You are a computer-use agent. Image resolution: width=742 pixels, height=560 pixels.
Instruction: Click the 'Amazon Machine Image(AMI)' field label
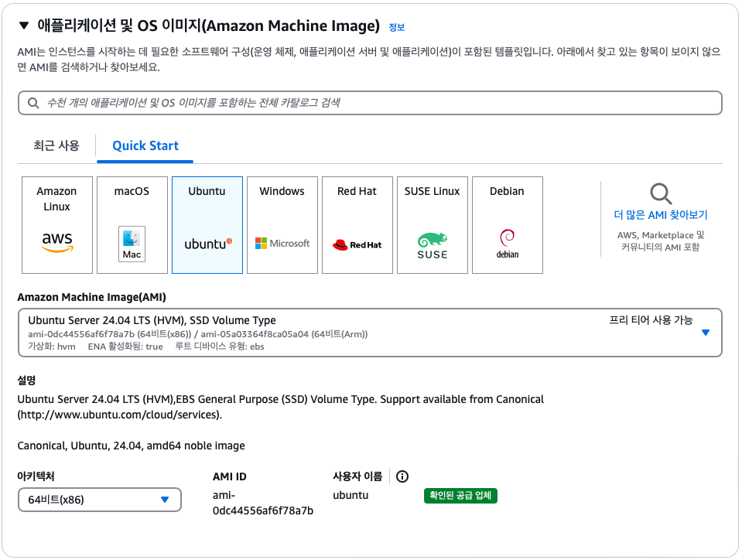pyautogui.click(x=92, y=297)
